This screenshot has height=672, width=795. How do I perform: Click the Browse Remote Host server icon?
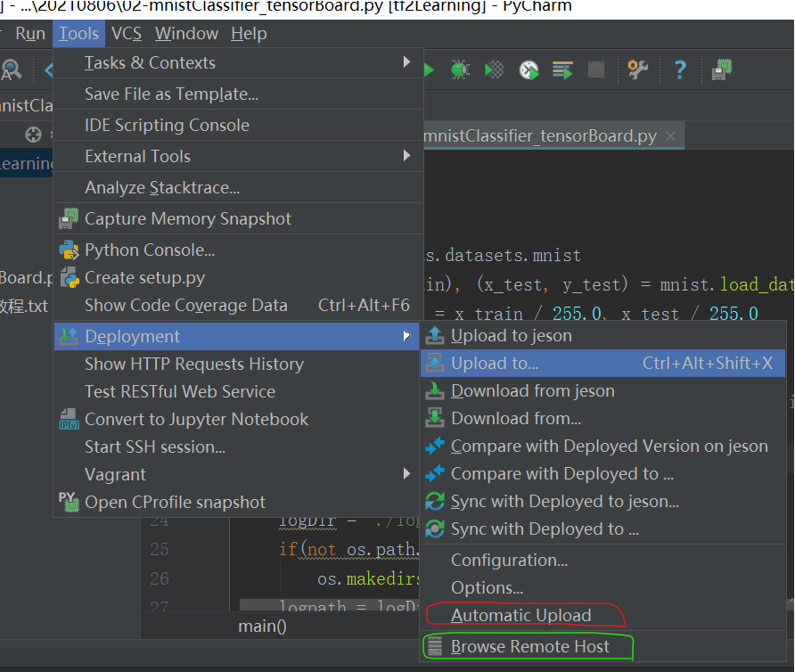pyautogui.click(x=435, y=646)
